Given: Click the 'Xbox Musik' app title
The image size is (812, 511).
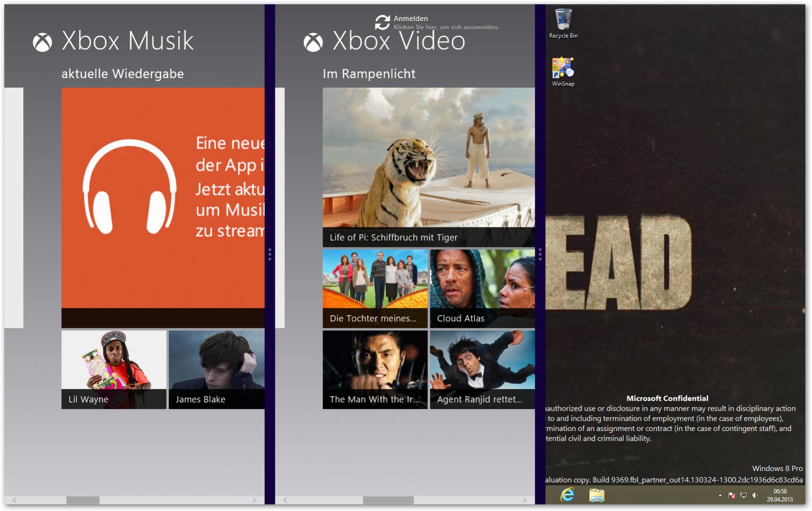Looking at the screenshot, I should coord(128,41).
